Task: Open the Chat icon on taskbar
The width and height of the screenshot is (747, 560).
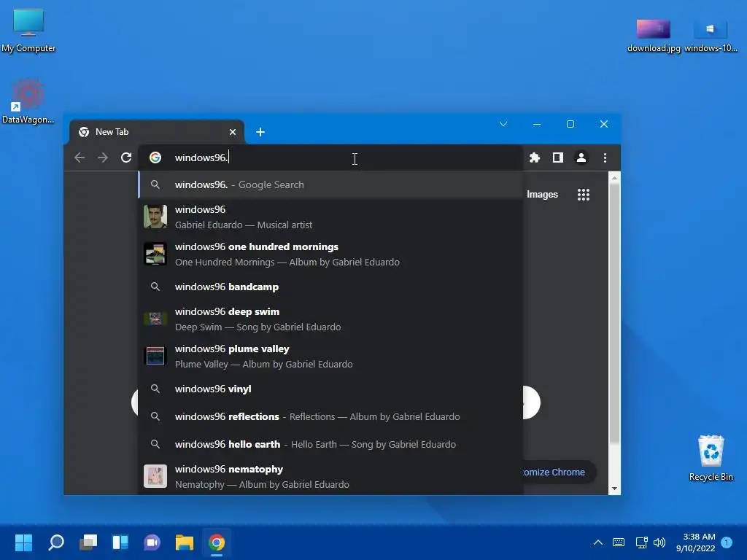Action: click(x=152, y=542)
